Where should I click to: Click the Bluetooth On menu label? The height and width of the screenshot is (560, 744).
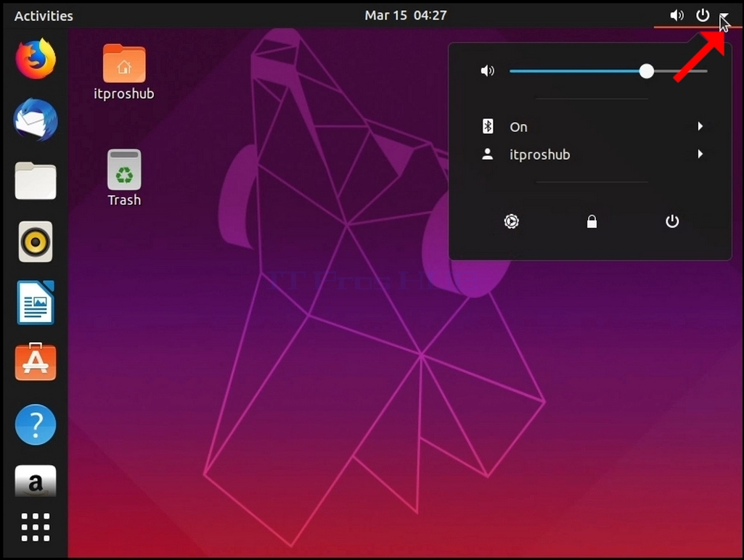tap(518, 127)
